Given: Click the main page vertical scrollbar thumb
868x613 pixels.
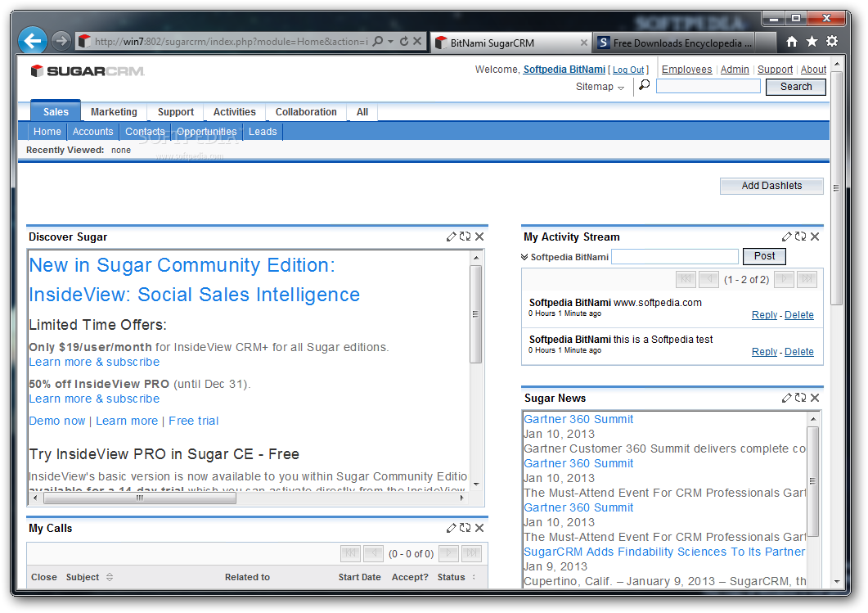Looking at the screenshot, I should pos(836,187).
